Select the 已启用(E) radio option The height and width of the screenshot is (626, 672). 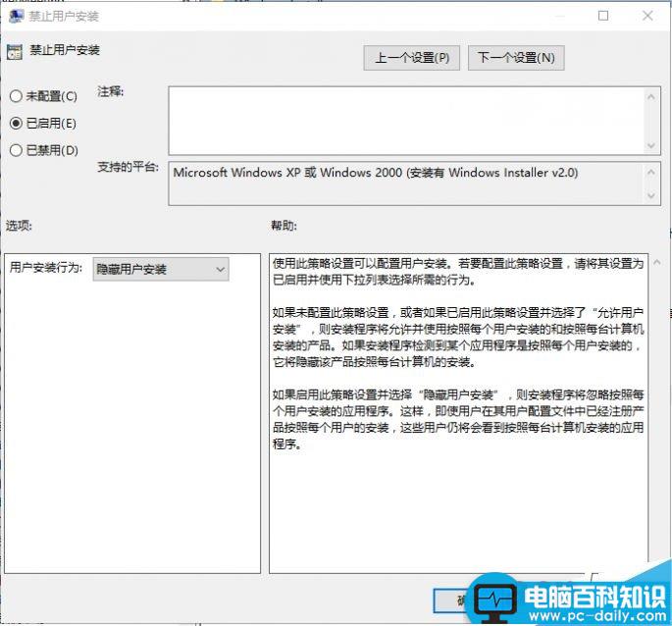43,124
